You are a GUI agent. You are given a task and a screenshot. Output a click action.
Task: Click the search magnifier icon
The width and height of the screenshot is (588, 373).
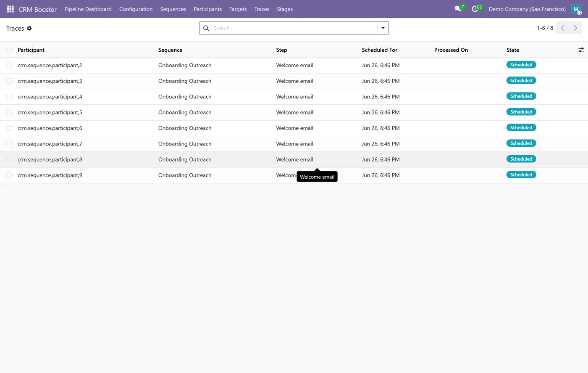coord(206,28)
